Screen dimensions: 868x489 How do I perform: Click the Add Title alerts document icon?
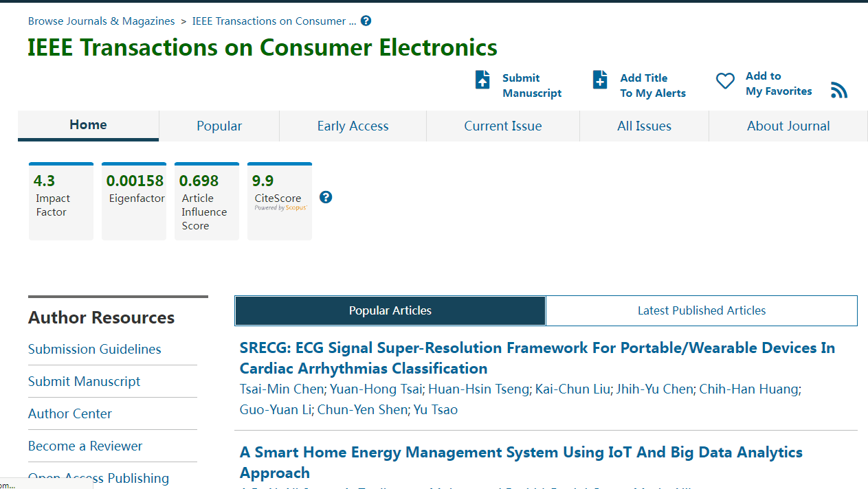point(600,80)
